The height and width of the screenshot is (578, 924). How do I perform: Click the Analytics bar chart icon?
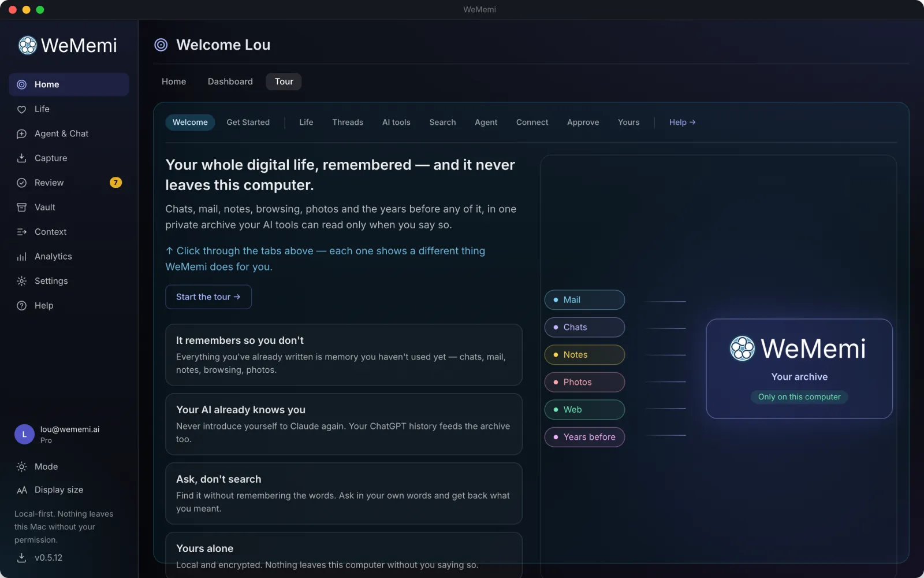tap(21, 257)
